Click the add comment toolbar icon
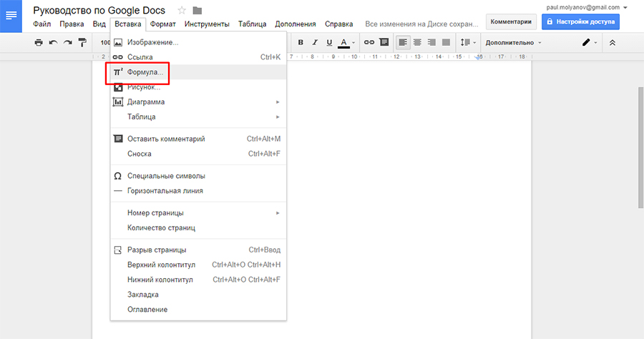 pyautogui.click(x=384, y=42)
